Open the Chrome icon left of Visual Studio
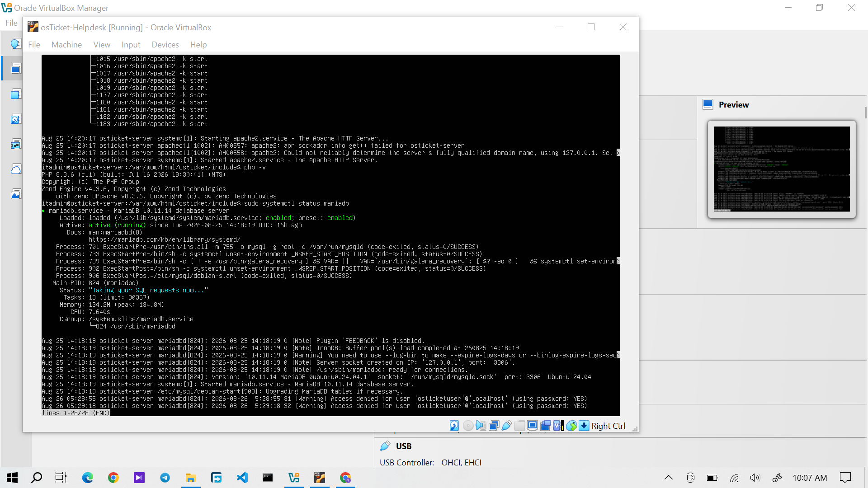This screenshot has width=868, height=488. click(x=113, y=478)
